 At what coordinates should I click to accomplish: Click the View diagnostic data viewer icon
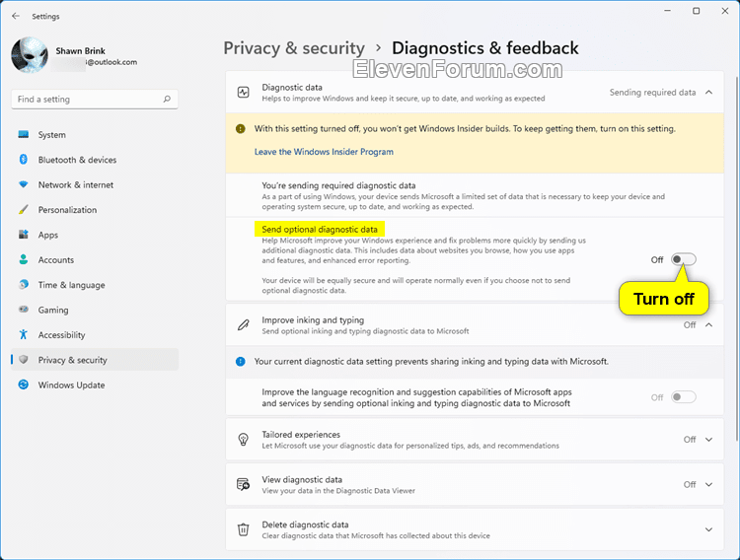coord(243,484)
